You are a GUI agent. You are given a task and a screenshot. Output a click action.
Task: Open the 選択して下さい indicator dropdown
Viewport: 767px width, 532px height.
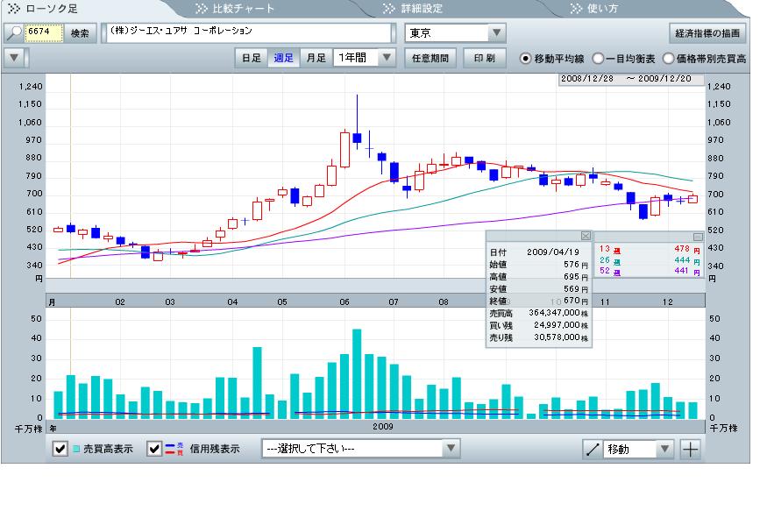point(451,449)
